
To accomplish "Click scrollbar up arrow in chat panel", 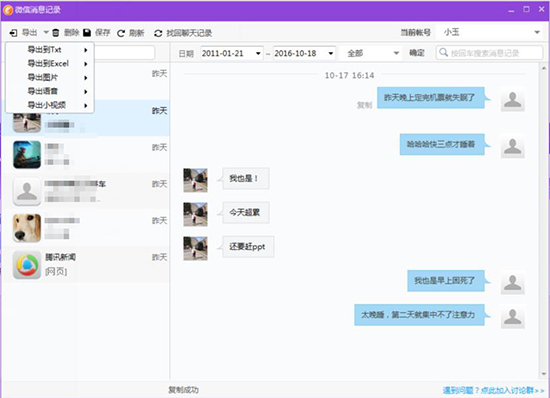I will (544, 68).
